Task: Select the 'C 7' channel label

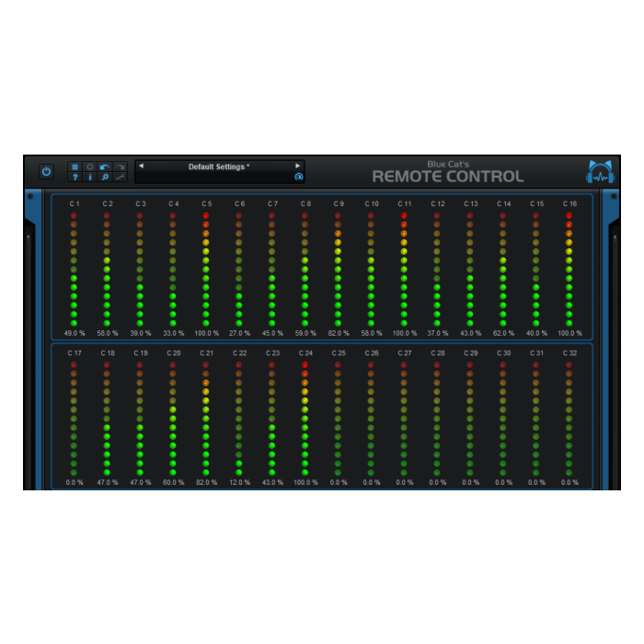Action: (272, 203)
